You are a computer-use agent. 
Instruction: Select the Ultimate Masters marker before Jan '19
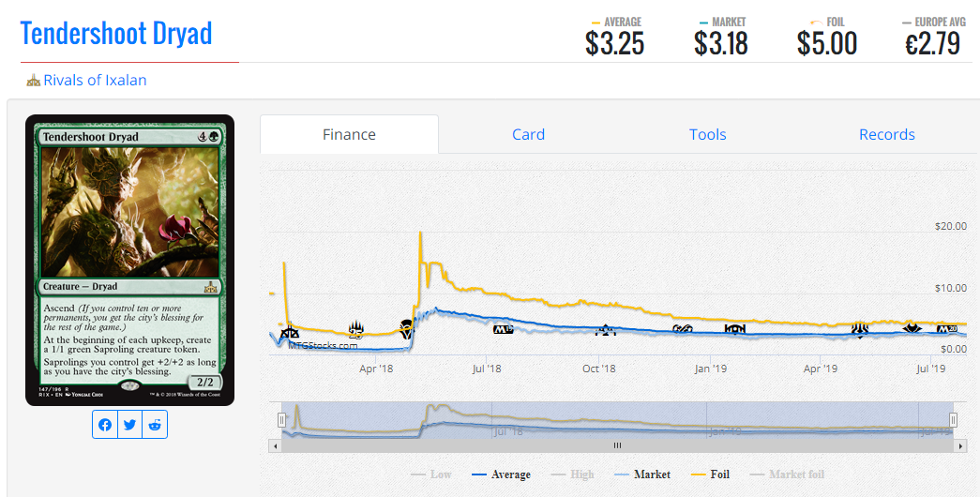point(682,328)
